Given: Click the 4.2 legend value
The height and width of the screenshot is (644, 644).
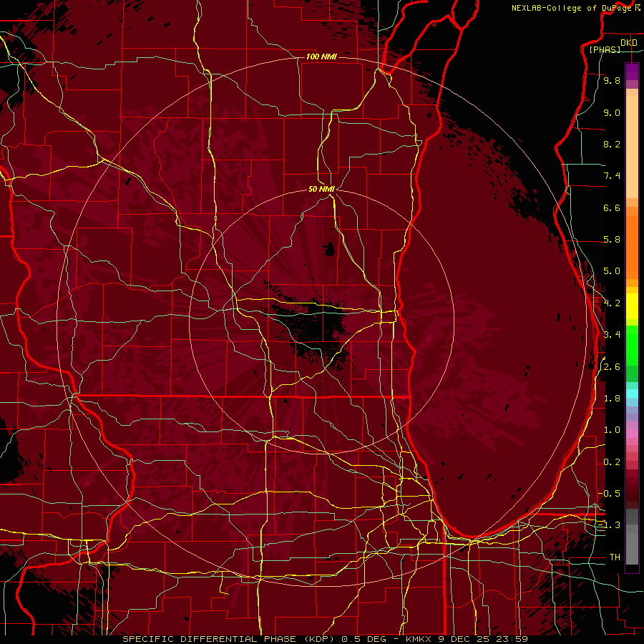Looking at the screenshot, I should [612, 303].
